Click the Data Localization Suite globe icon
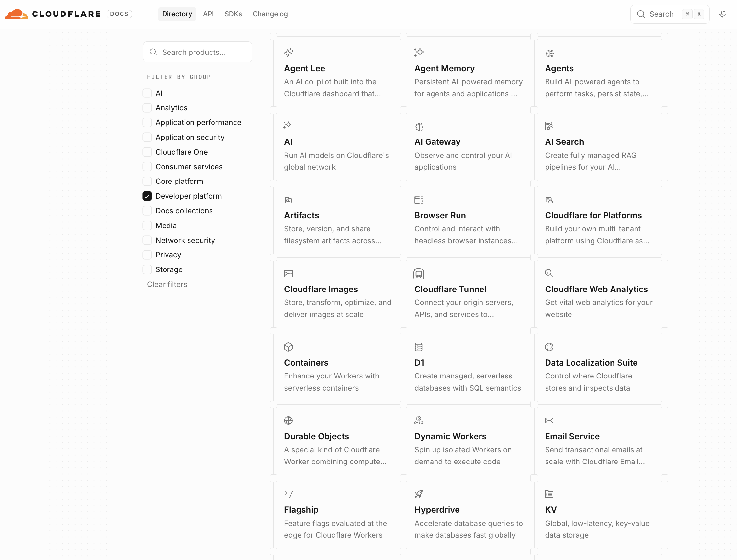737x560 pixels. (549, 347)
